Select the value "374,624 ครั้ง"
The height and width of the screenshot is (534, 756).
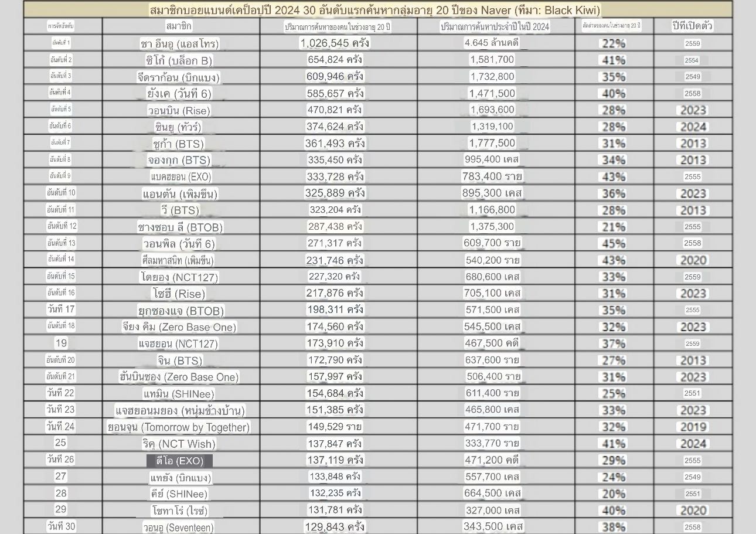pos(335,126)
